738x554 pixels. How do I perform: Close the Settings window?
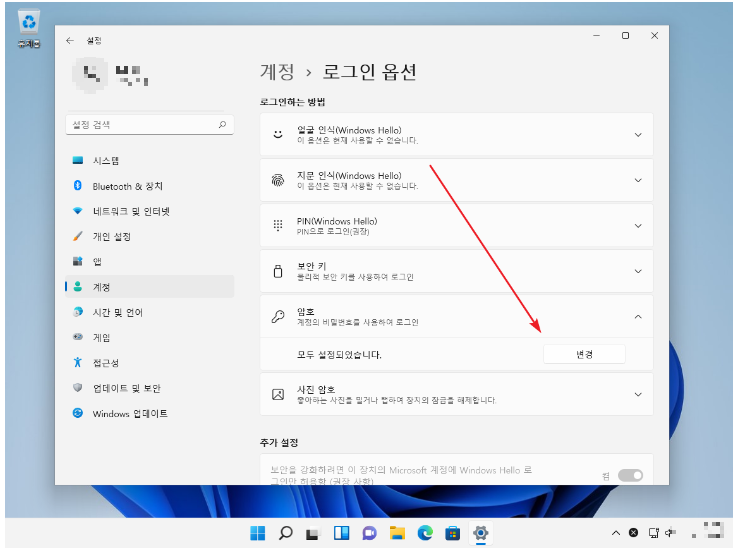(x=654, y=36)
